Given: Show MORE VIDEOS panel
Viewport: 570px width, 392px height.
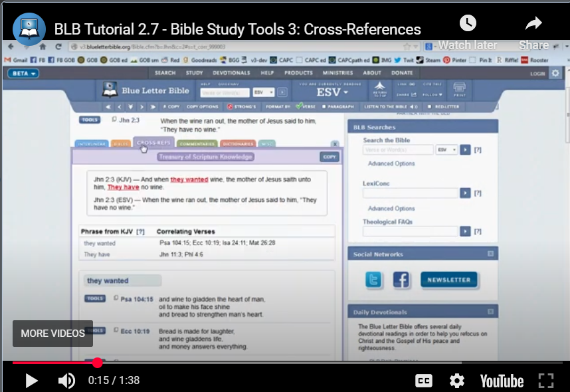Looking at the screenshot, I should (52, 334).
